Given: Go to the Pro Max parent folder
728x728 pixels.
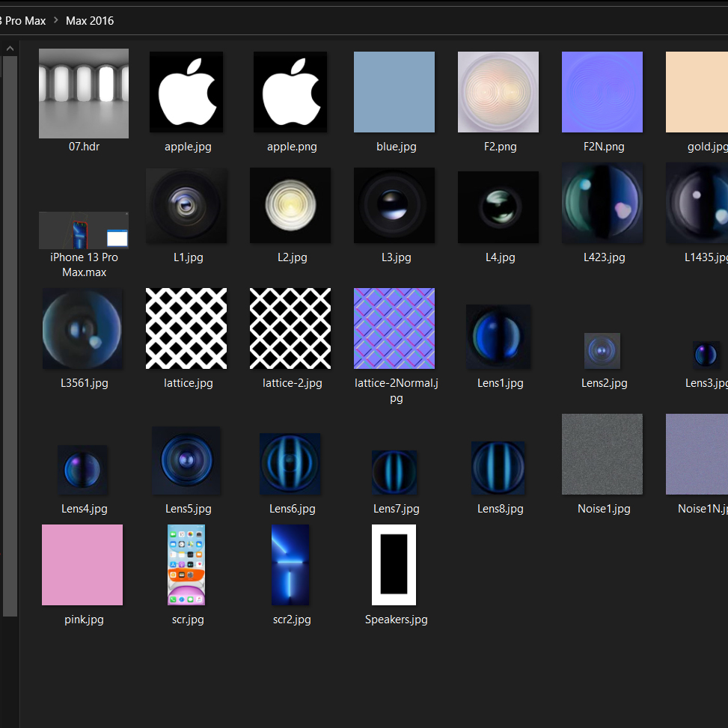Looking at the screenshot, I should (x=22, y=21).
